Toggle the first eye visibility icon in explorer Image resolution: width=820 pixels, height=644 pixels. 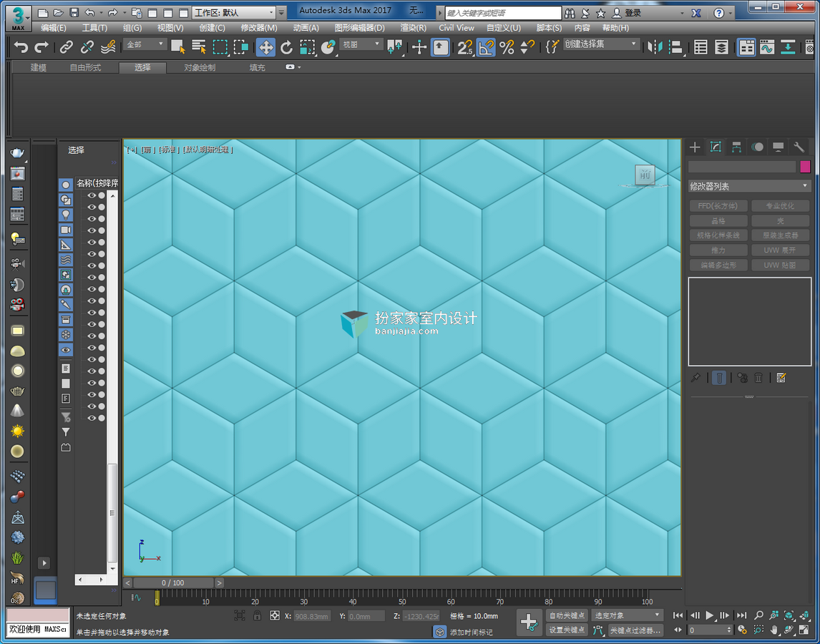[92, 195]
